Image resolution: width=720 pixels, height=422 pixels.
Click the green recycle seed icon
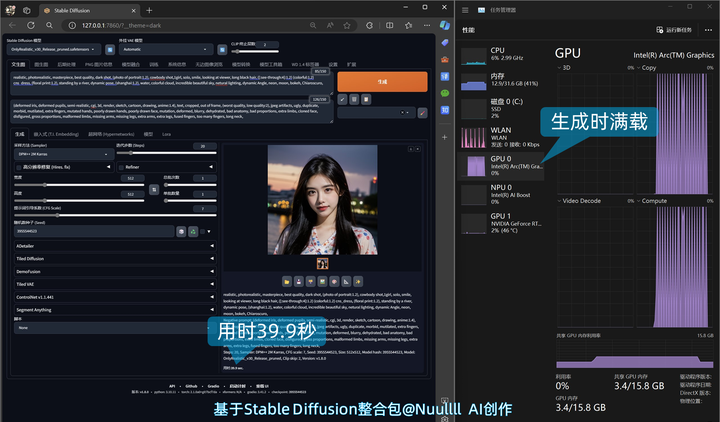click(x=192, y=231)
